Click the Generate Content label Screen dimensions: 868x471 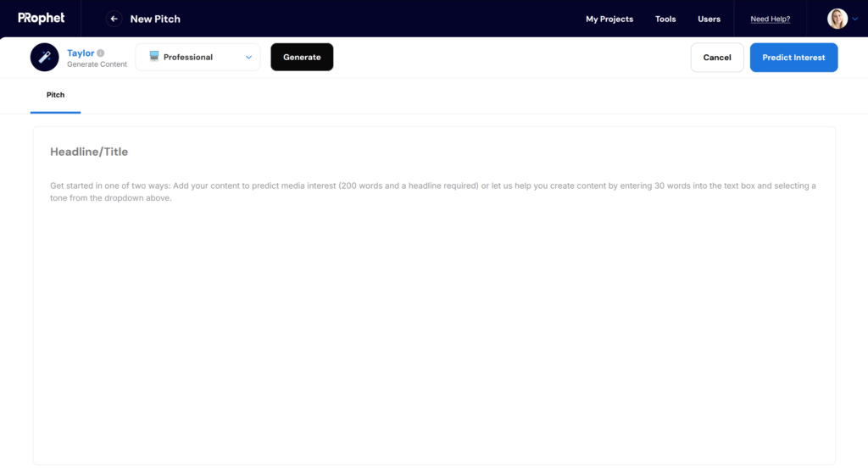point(97,64)
